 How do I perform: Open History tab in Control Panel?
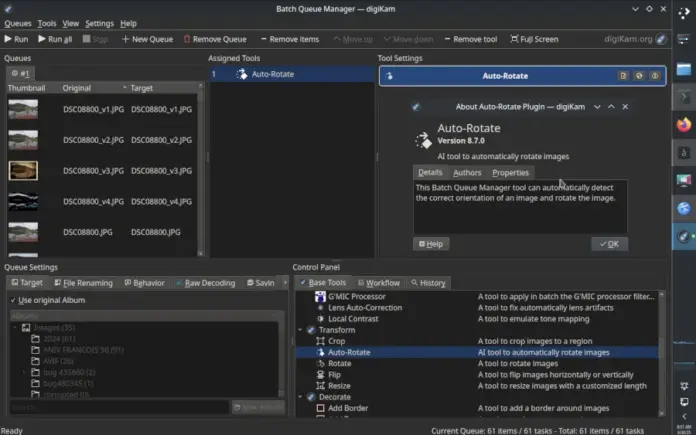pos(428,283)
